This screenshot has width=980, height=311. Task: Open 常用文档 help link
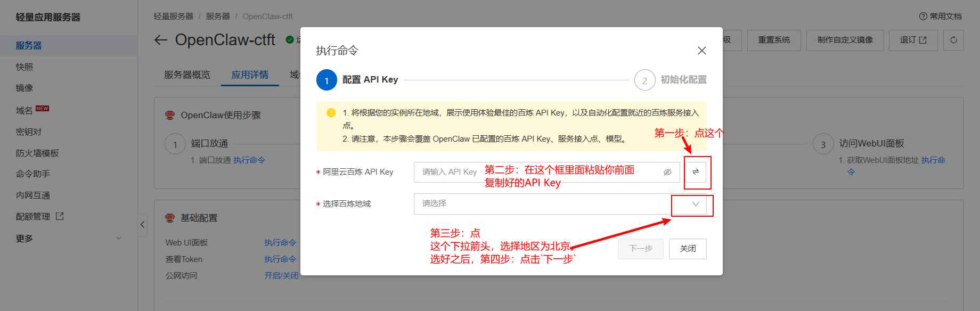[941, 17]
